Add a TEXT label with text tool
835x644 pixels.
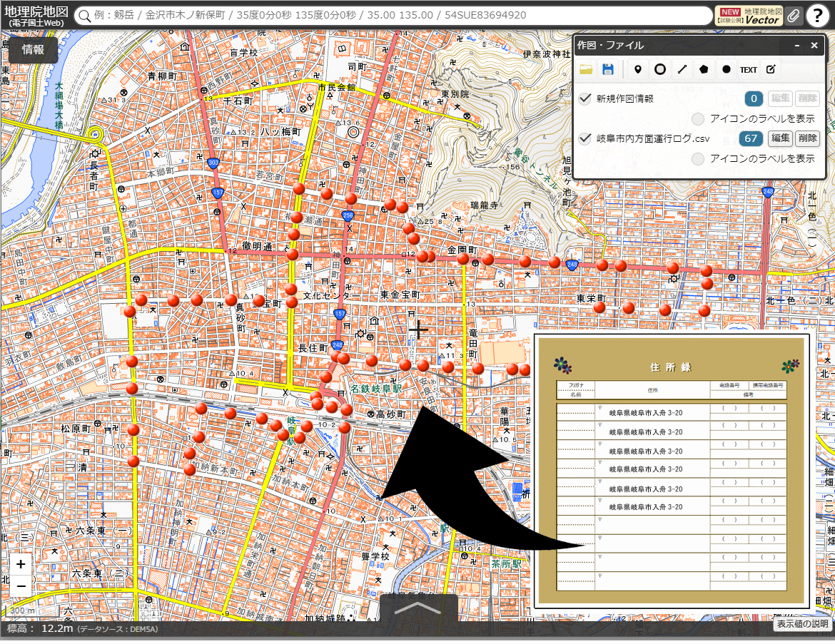coord(748,69)
